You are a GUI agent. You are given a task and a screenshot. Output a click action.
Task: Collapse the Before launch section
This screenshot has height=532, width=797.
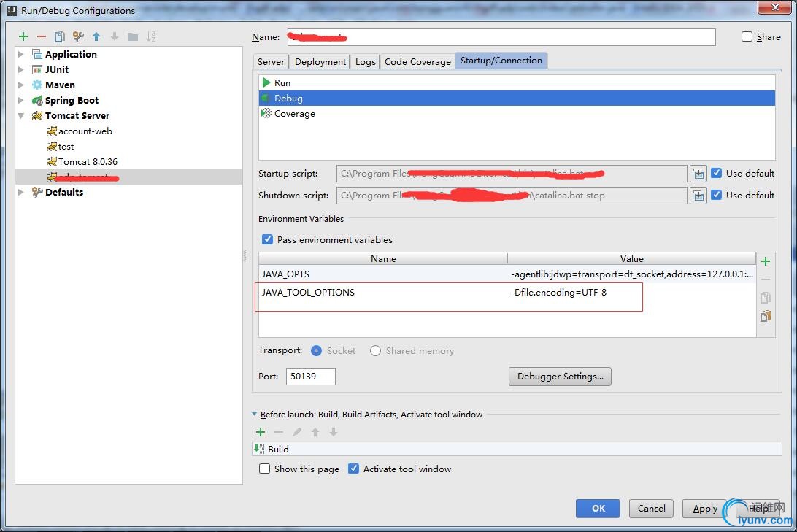(254, 414)
